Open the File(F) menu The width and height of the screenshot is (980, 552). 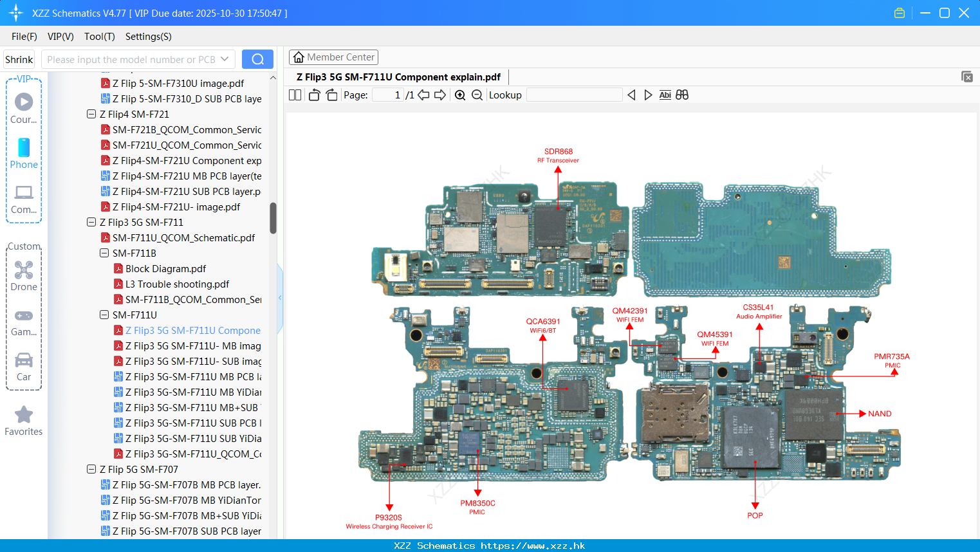(24, 37)
